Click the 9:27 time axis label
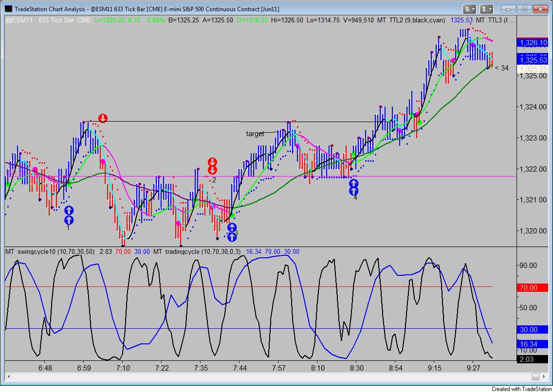Viewport: 553px width, 392px height. coord(473,368)
